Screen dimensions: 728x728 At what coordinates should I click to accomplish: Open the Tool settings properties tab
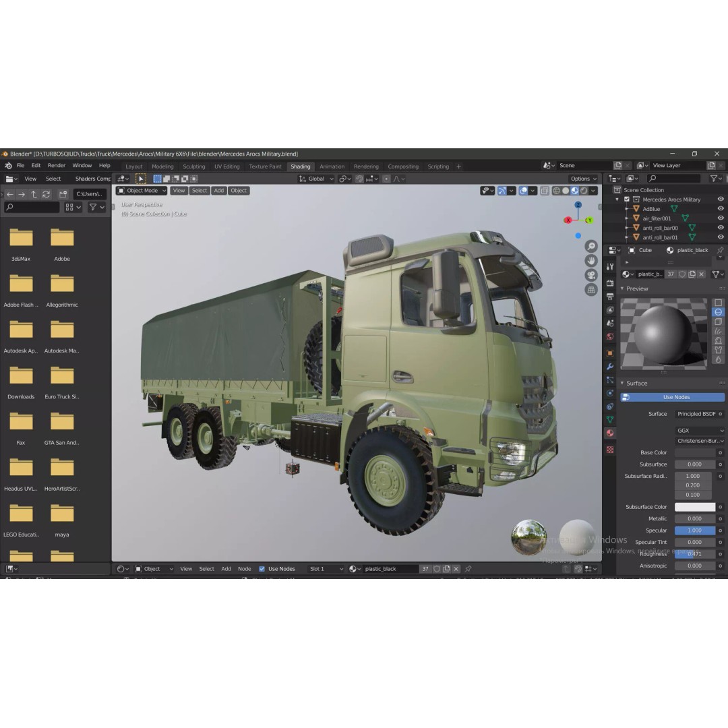[x=610, y=266]
